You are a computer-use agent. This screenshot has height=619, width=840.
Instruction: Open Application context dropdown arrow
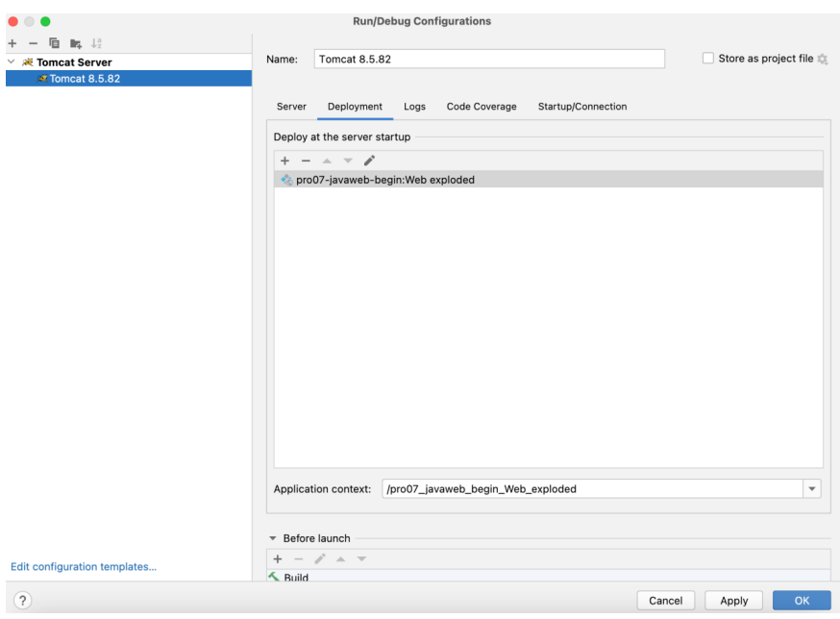812,489
